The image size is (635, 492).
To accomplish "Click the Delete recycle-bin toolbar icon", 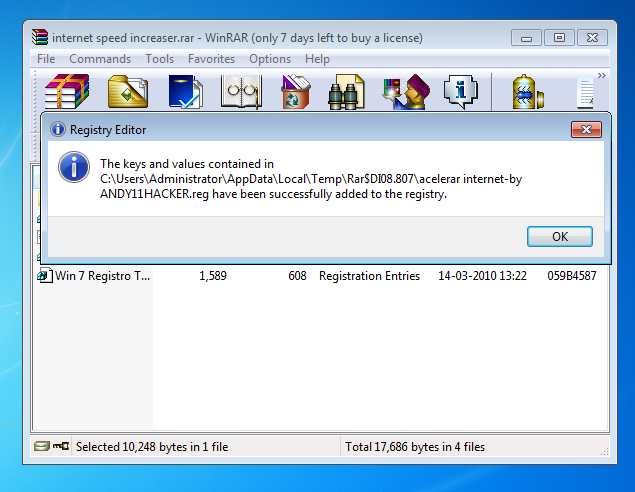I will (x=295, y=92).
